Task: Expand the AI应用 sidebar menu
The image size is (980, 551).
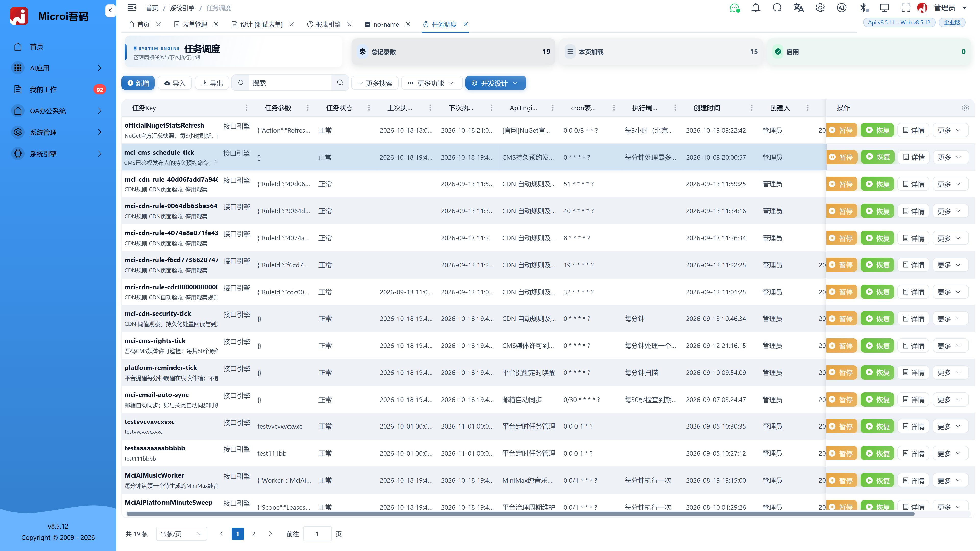Action: click(58, 68)
